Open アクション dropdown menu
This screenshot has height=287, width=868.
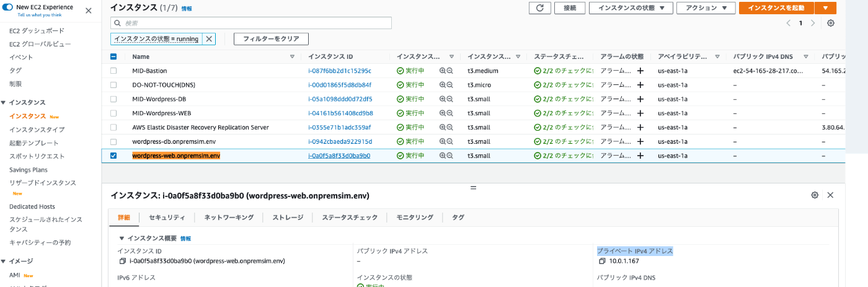[x=706, y=8]
